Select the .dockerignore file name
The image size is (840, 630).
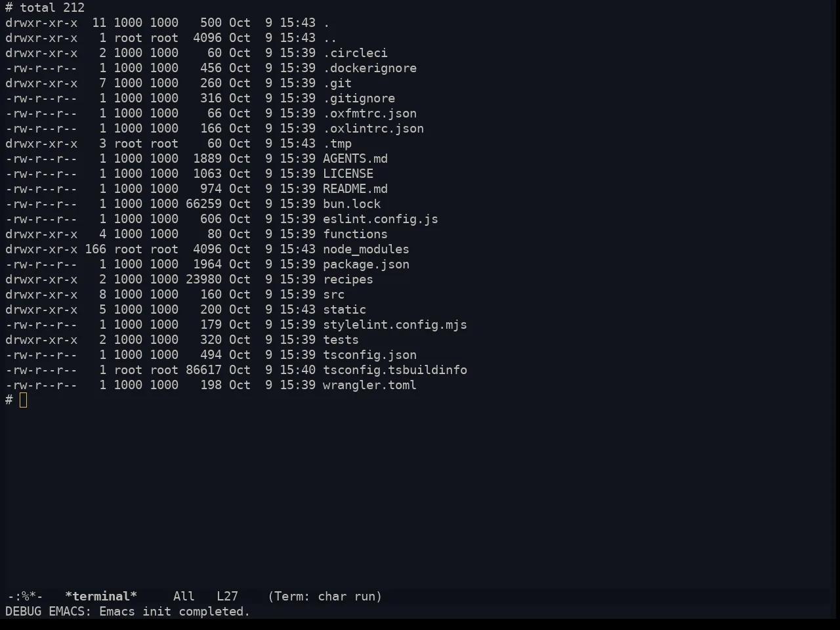click(x=369, y=68)
